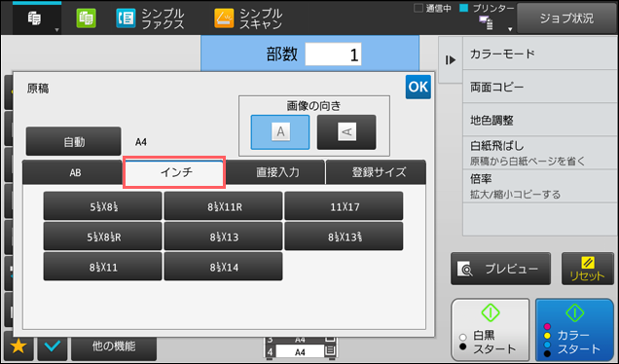Image resolution: width=619 pixels, height=364 pixels.
Task: Select the rotated A image orientation
Action: coord(346,132)
